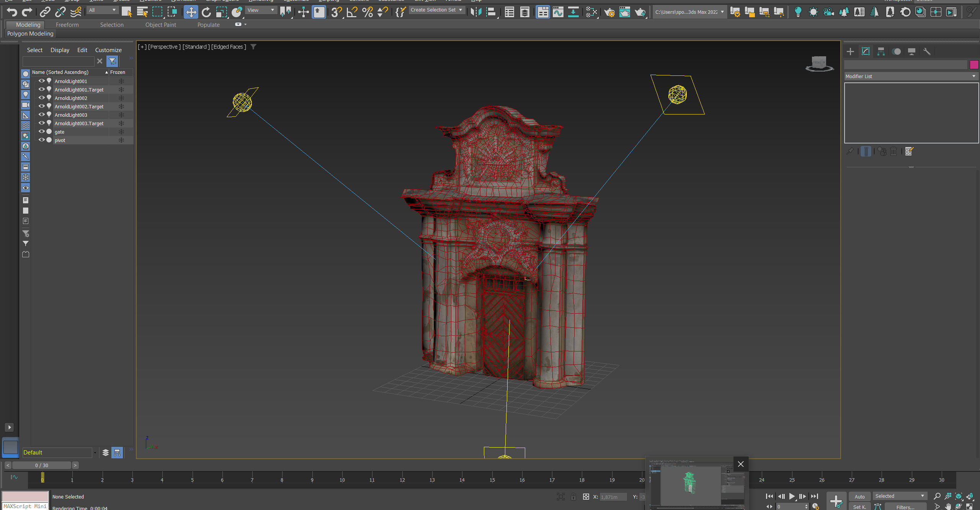Click the Set K. button
Image resolution: width=980 pixels, height=510 pixels.
(859, 507)
